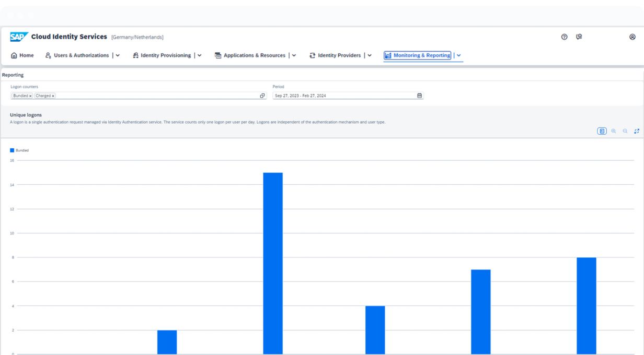Screen dimensions: 644x355
Task: Open the calendar picker in Period field
Action: tap(419, 96)
